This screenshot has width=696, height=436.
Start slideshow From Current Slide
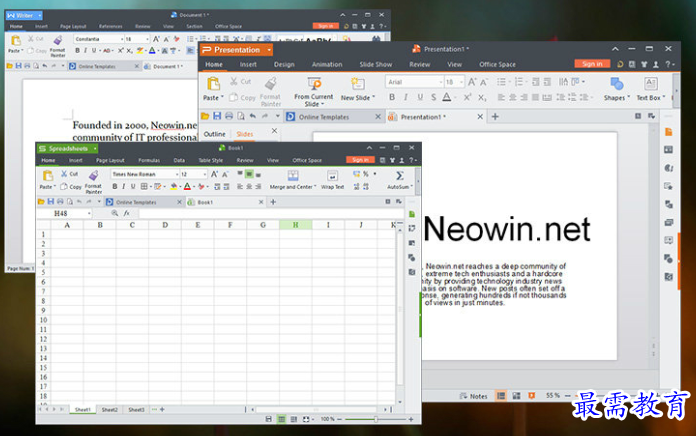click(313, 84)
